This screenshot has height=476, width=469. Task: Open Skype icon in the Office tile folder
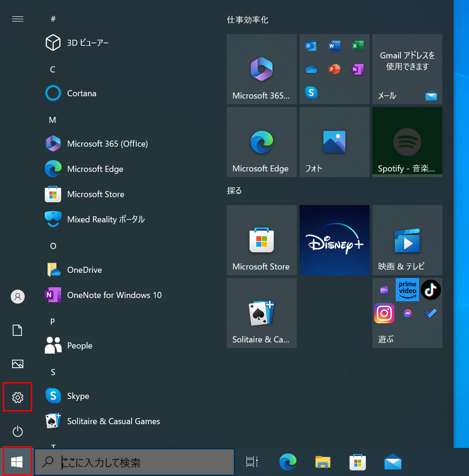coord(311,92)
